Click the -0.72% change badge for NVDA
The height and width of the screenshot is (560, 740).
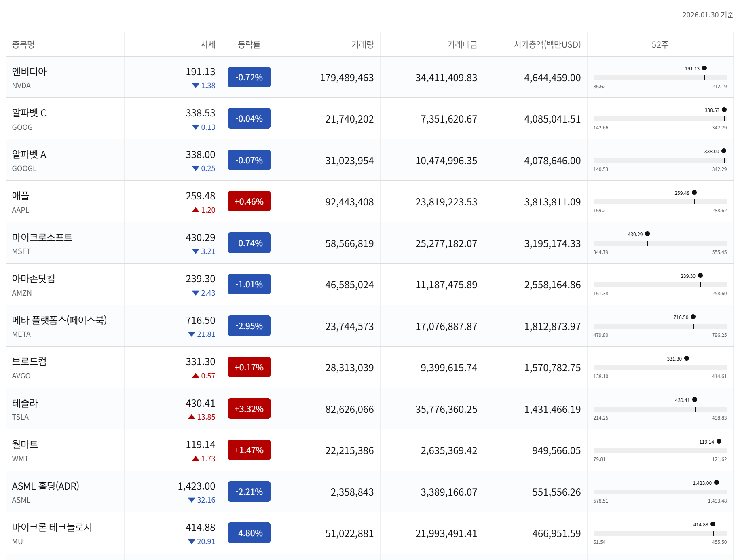pos(249,77)
